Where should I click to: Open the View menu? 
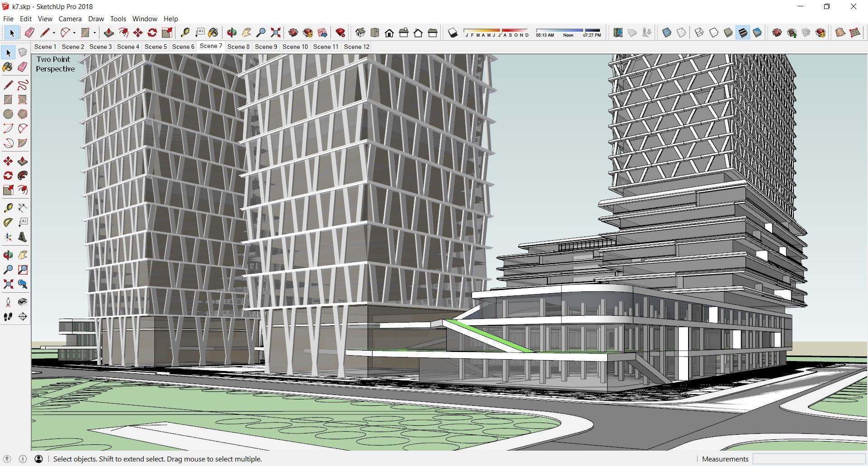point(45,19)
